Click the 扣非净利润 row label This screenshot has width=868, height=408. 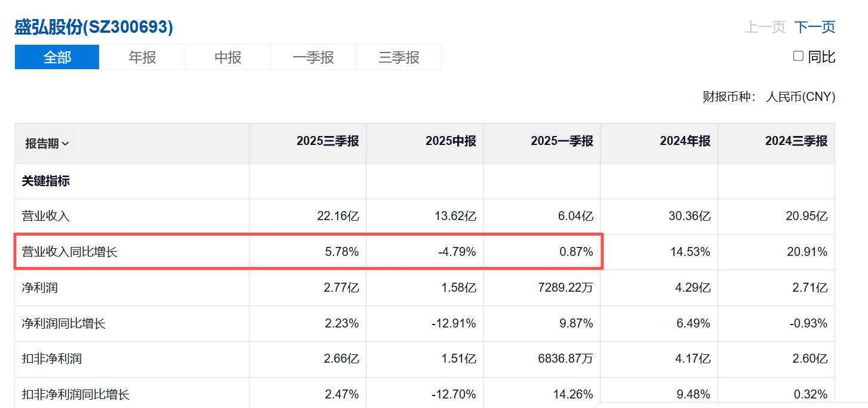(52, 358)
